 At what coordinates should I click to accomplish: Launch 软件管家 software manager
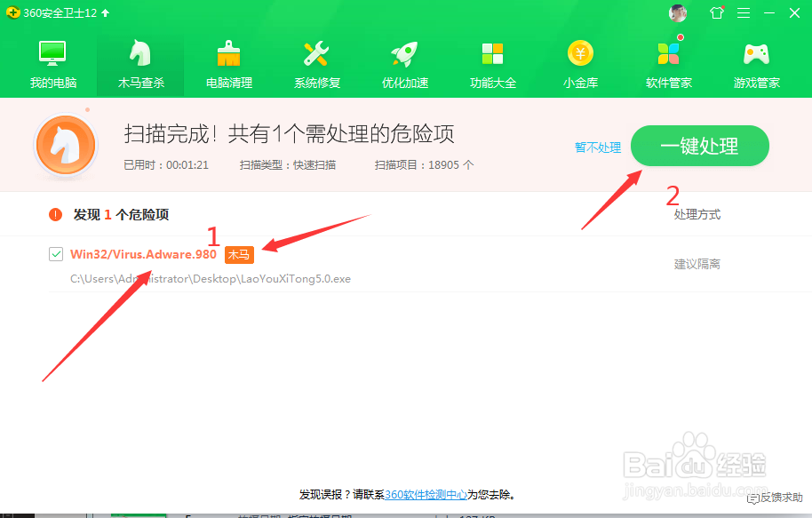pyautogui.click(x=668, y=62)
